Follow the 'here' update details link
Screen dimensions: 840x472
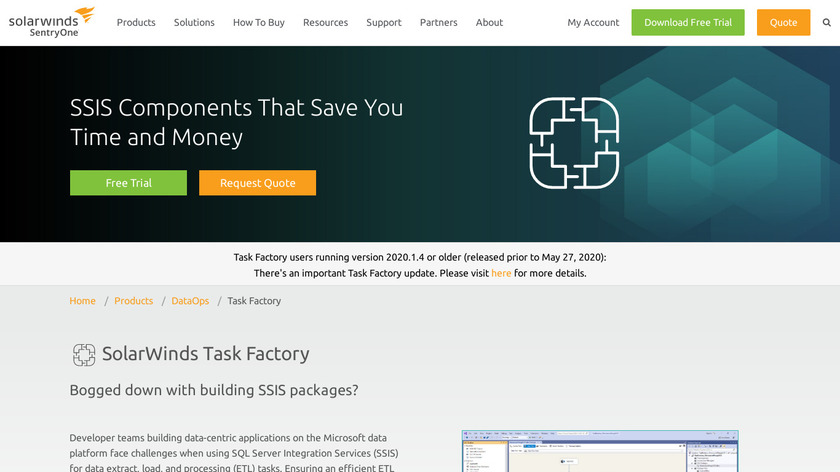(501, 273)
